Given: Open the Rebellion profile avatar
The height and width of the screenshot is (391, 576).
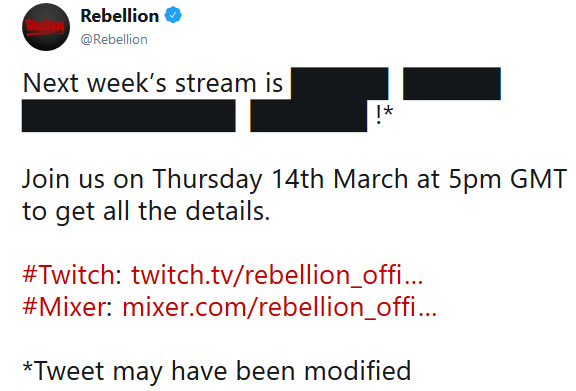Looking at the screenshot, I should pos(46,27).
